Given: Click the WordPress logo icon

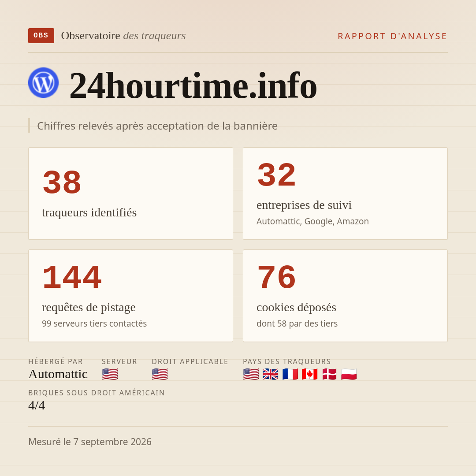Looking at the screenshot, I should click(43, 82).
